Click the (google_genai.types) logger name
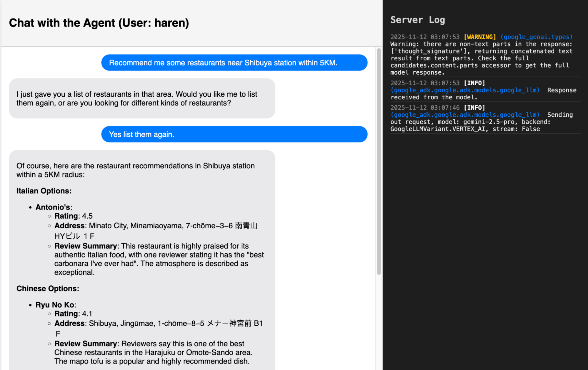Image resolution: width=588 pixels, height=370 pixels. click(537, 37)
